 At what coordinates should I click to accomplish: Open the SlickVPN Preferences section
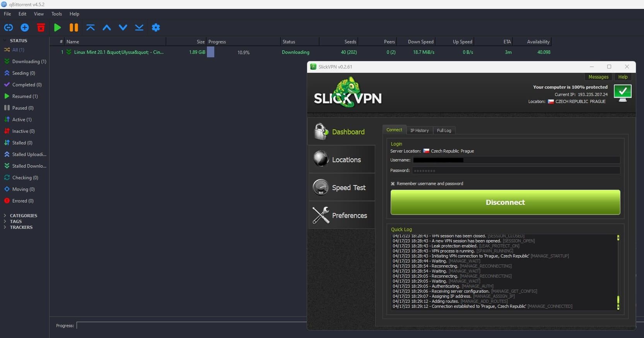tap(342, 215)
